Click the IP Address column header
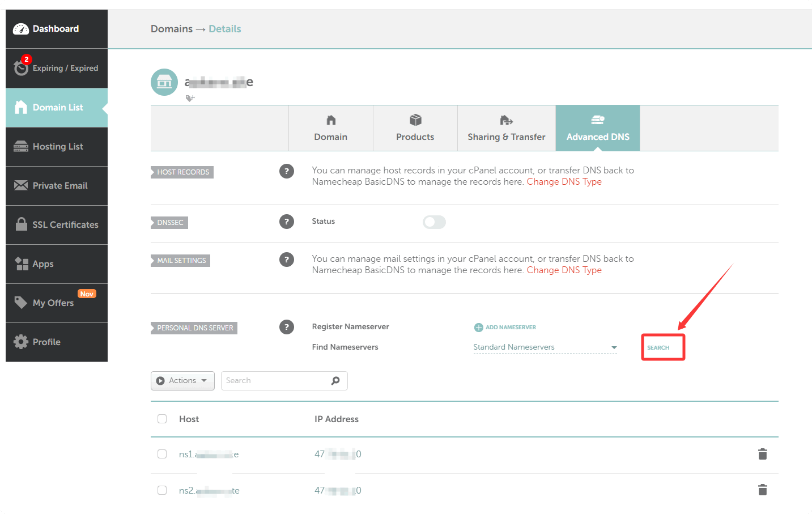Image resolution: width=812 pixels, height=514 pixels. tap(337, 419)
